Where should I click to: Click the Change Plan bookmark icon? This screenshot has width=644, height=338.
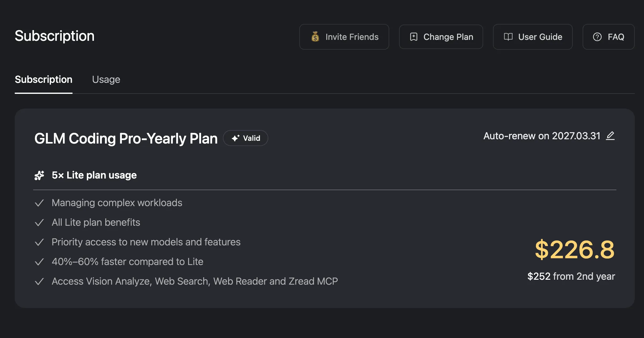413,37
